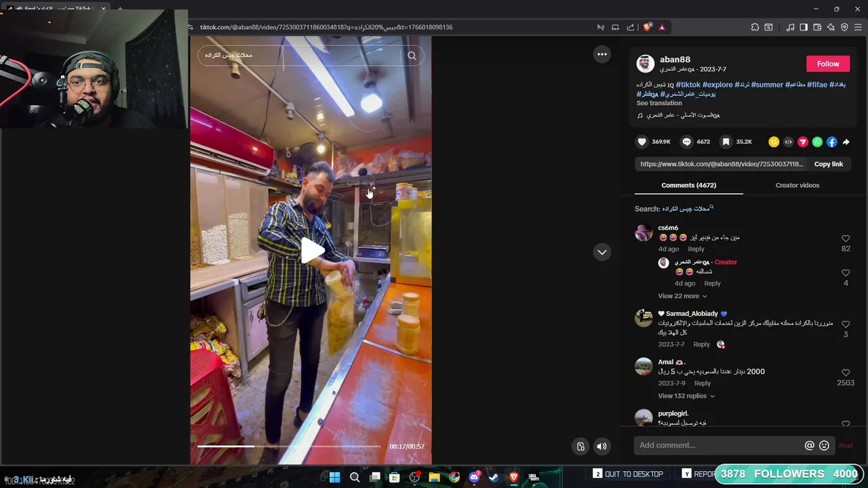Open Discord from the taskbar
Screen dimensions: 868x488
pyautogui.click(x=474, y=477)
